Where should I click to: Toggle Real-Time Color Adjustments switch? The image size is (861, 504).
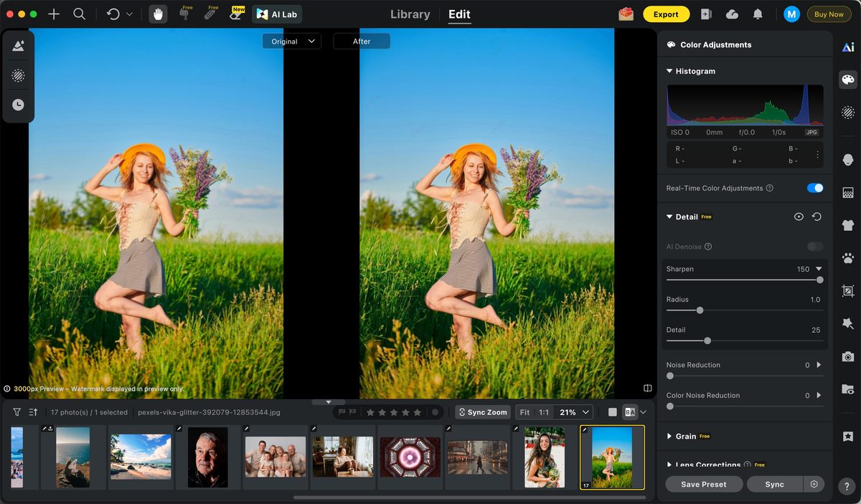[x=815, y=188]
